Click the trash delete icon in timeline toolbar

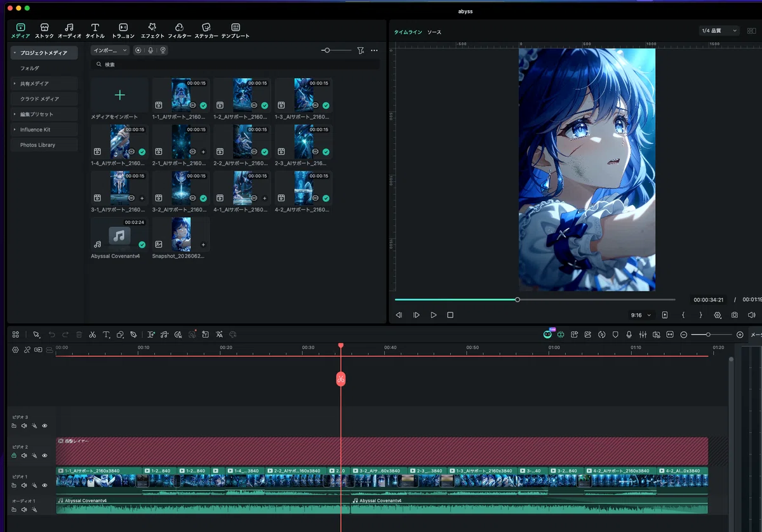tap(79, 335)
